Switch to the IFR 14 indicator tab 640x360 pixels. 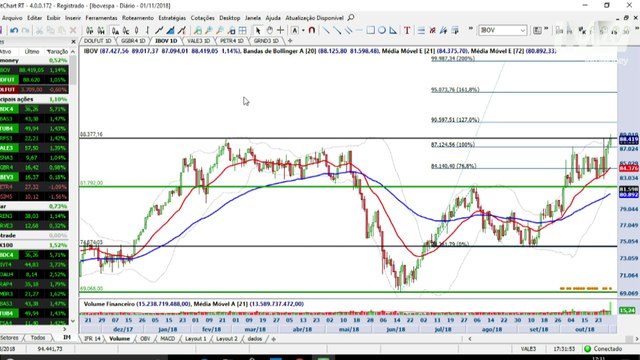click(92, 339)
